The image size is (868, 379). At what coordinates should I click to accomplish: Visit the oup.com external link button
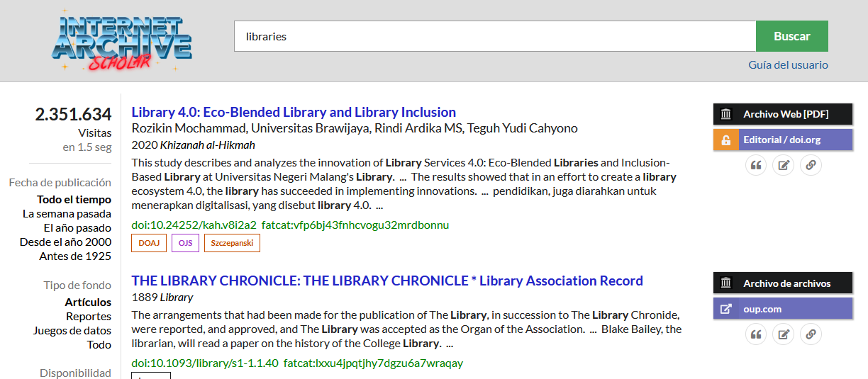point(783,309)
